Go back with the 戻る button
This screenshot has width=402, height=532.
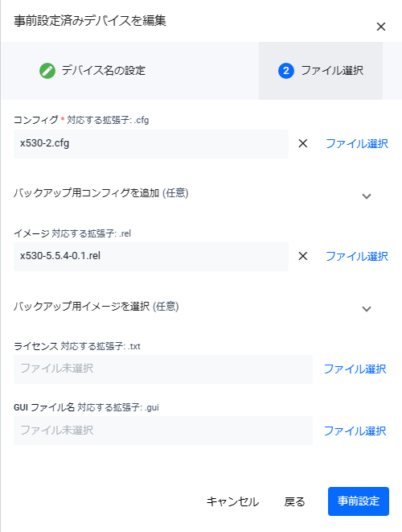[x=294, y=501]
